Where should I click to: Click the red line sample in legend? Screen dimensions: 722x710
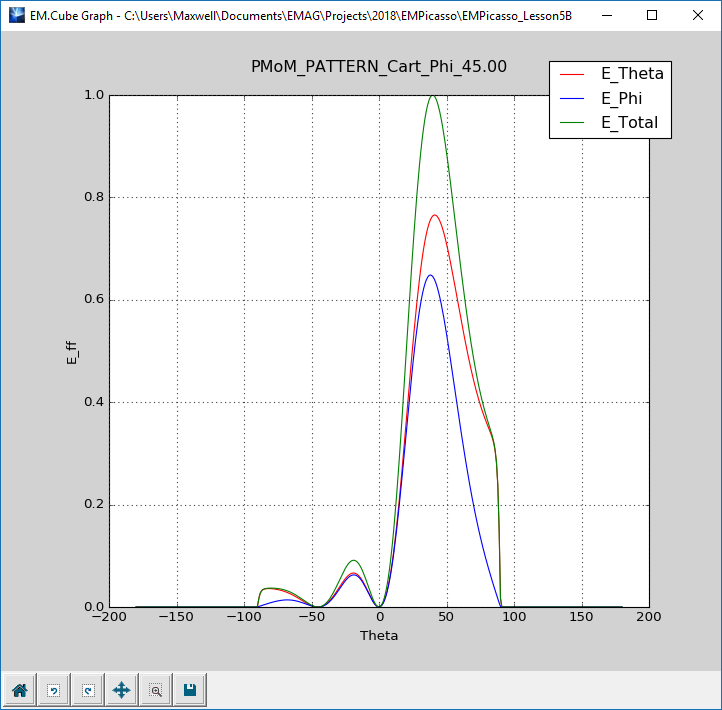pyautogui.click(x=573, y=74)
